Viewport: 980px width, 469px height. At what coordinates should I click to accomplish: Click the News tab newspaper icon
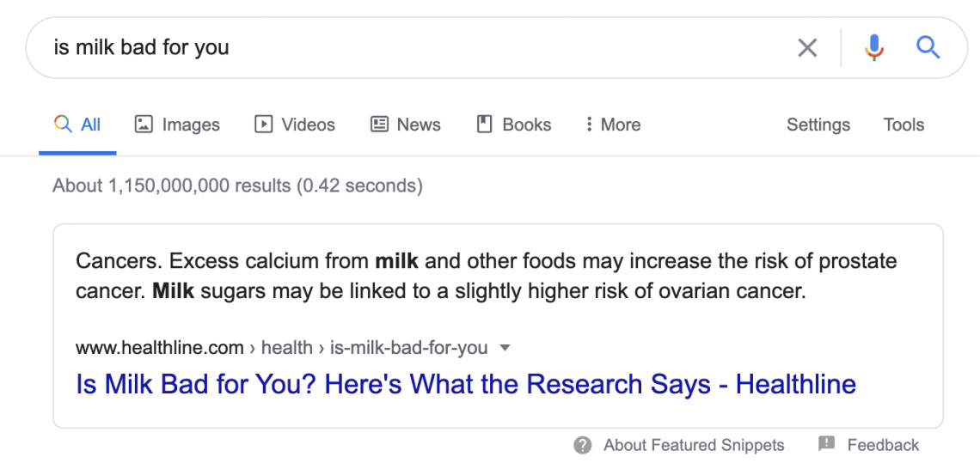(379, 125)
